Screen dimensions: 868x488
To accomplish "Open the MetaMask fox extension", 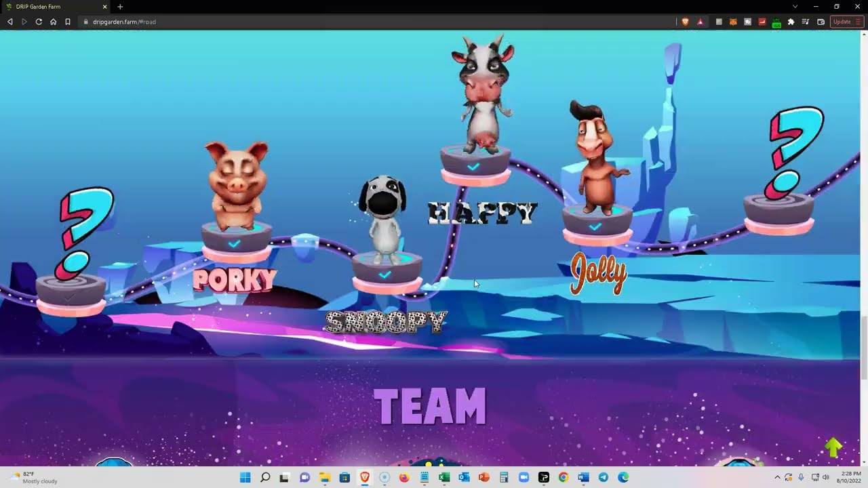I will coord(733,22).
